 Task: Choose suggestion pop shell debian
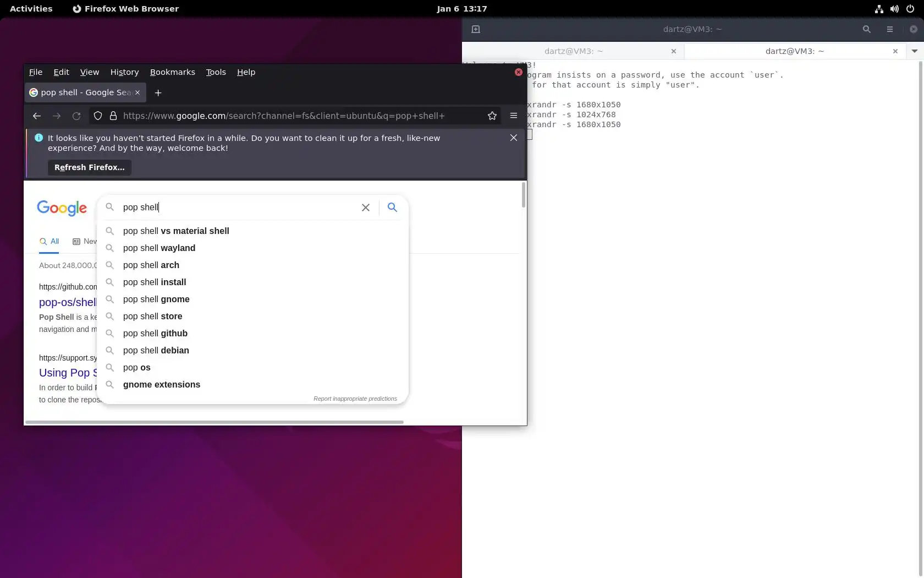point(253,351)
